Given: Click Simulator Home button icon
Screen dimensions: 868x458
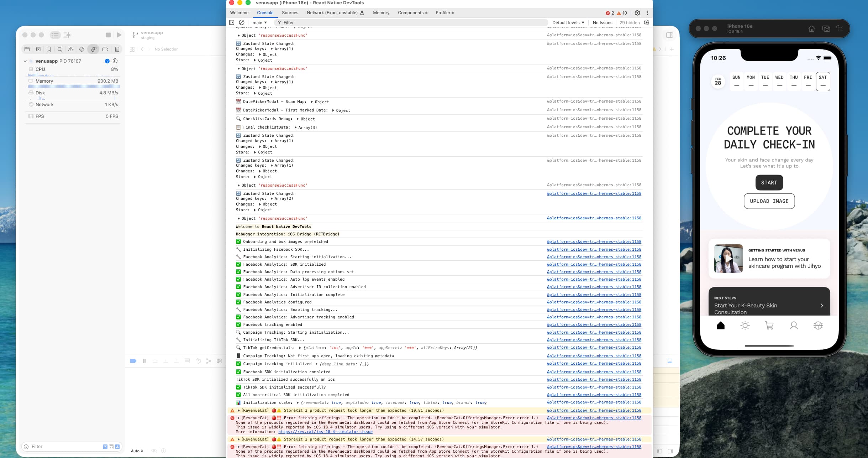Looking at the screenshot, I should point(811,29).
